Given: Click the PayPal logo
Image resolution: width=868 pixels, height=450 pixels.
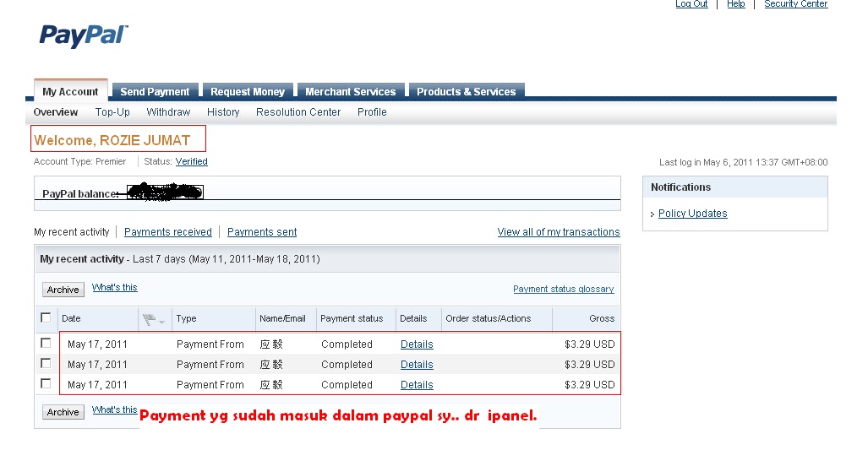Looking at the screenshot, I should click(x=84, y=36).
